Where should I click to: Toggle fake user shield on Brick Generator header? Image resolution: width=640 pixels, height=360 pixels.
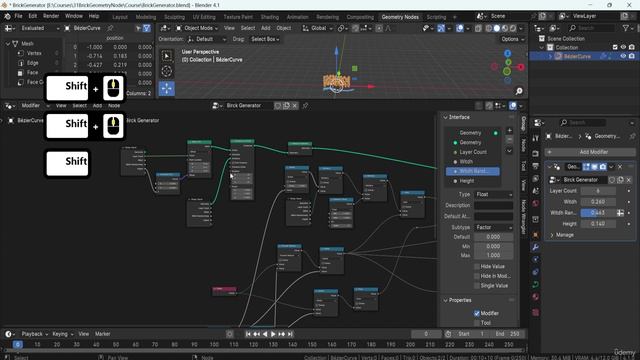(278, 106)
